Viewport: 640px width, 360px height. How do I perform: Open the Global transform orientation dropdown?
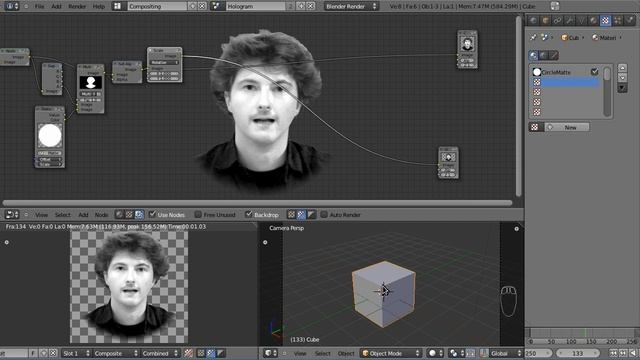[x=505, y=353]
